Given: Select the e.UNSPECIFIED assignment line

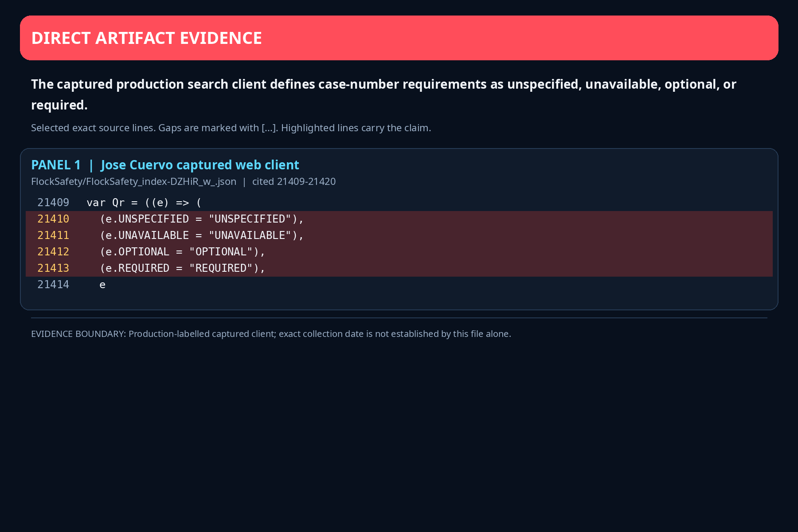Looking at the screenshot, I should coord(202,219).
